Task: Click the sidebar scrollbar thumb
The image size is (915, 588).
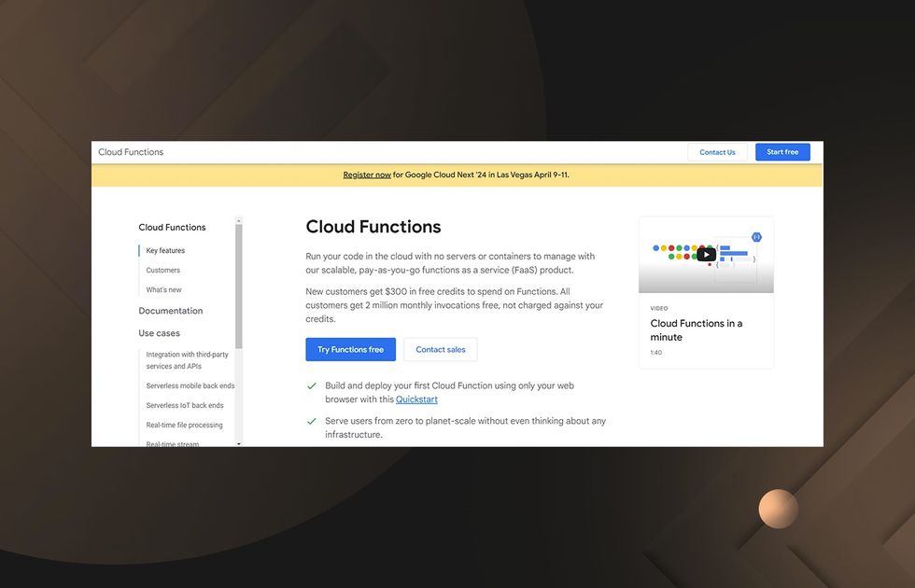Action: coord(239,287)
